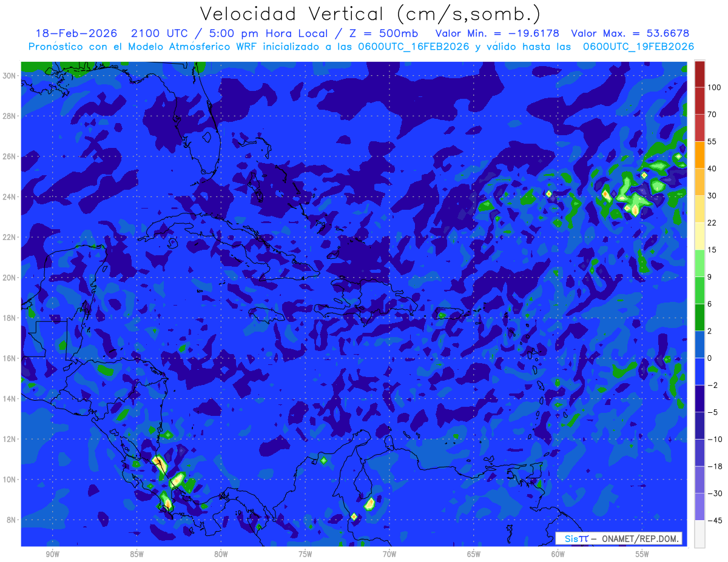Click the 65W longitude label
728x562 pixels.
pyautogui.click(x=474, y=555)
